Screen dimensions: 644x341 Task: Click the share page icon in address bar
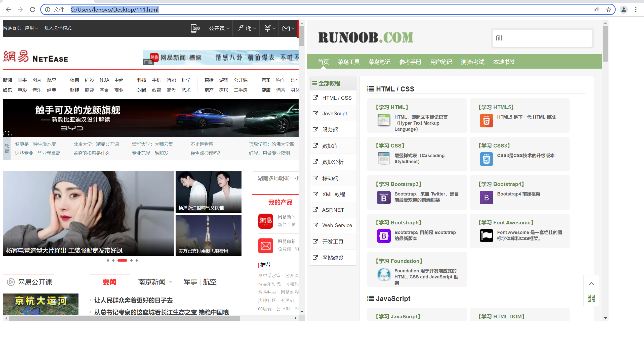596,10
